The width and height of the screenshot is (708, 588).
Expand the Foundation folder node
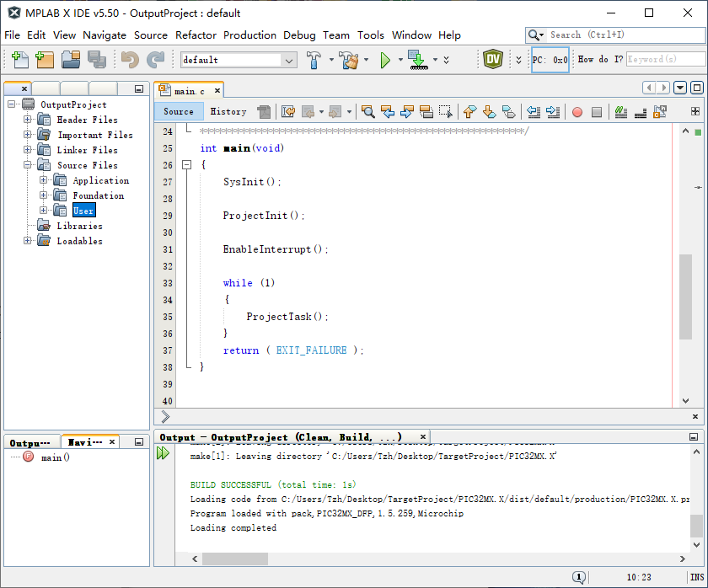tap(43, 195)
